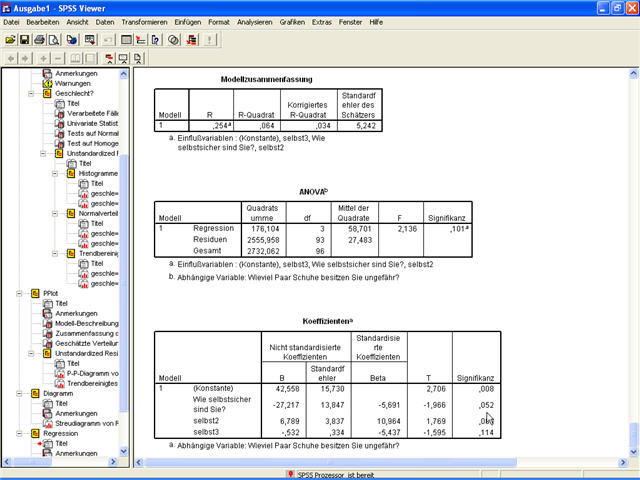Collapse the Geschlecht? outline node
The image size is (640, 480).
(32, 93)
